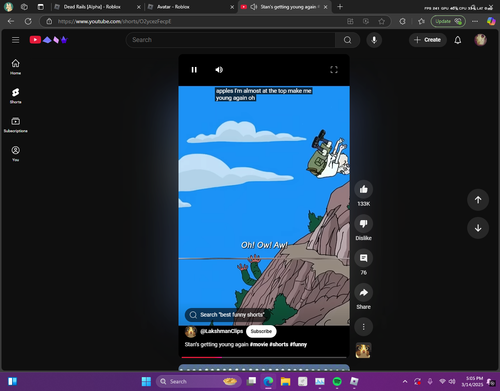
Task: Open the taskbar clock showing 5:05 PM
Action: click(473, 381)
